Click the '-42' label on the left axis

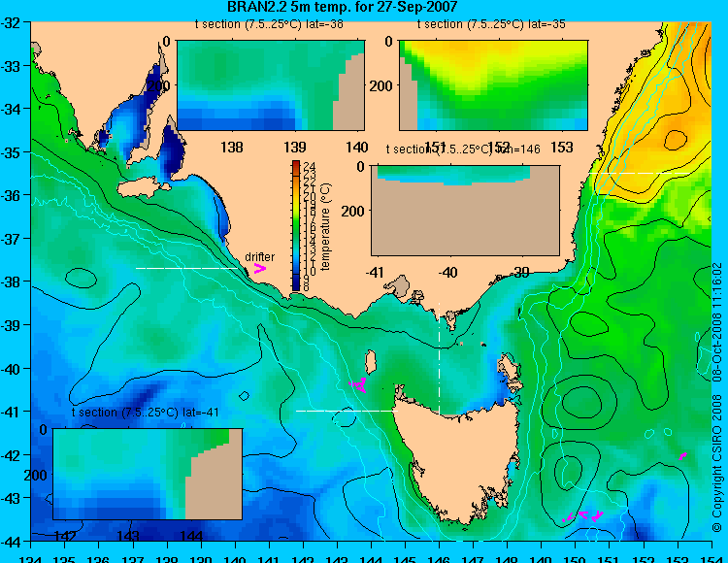[x=11, y=455]
